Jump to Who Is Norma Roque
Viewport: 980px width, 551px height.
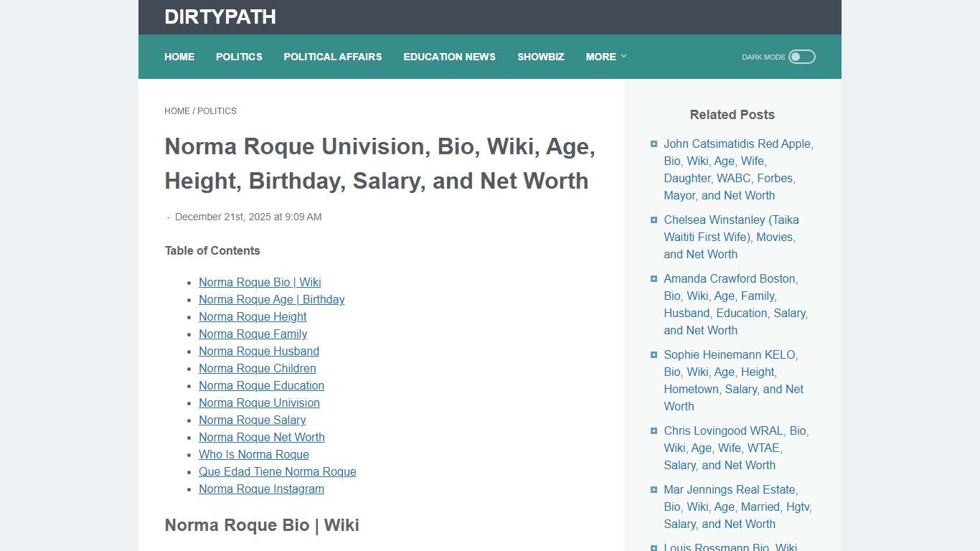(x=254, y=454)
